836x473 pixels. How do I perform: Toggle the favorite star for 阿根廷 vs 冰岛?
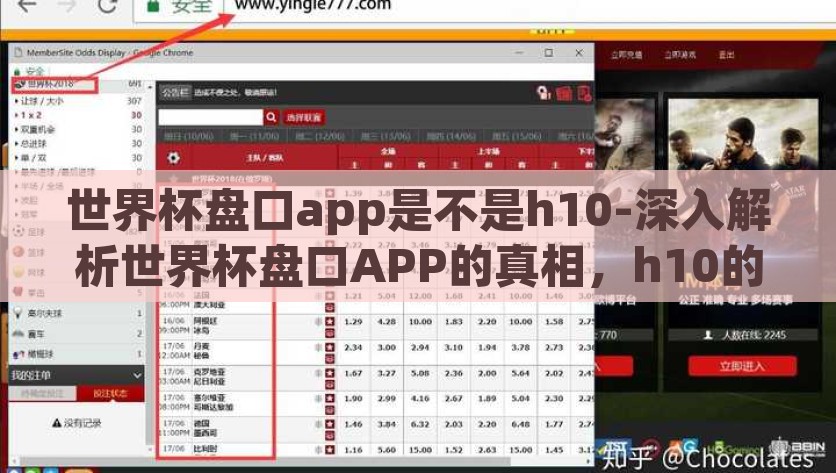330,322
